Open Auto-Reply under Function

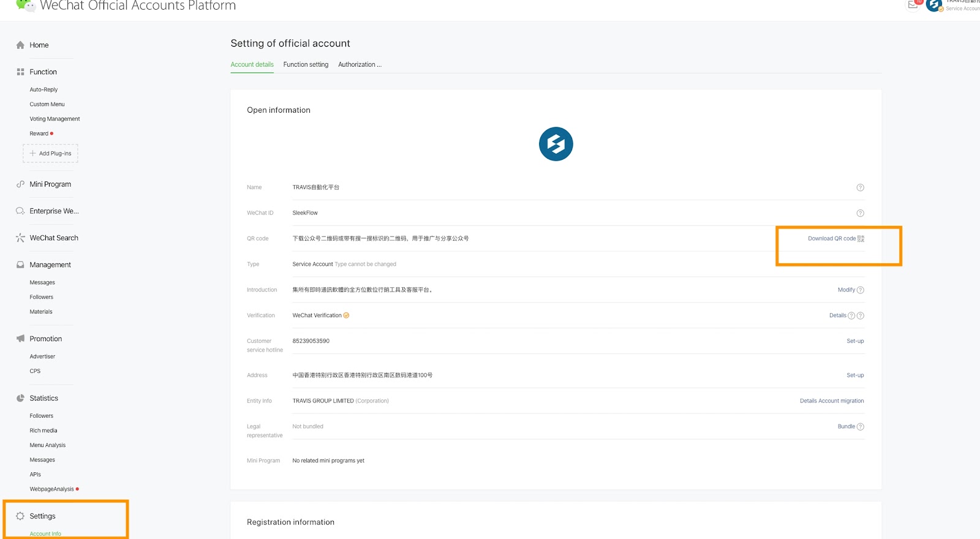[x=43, y=89]
